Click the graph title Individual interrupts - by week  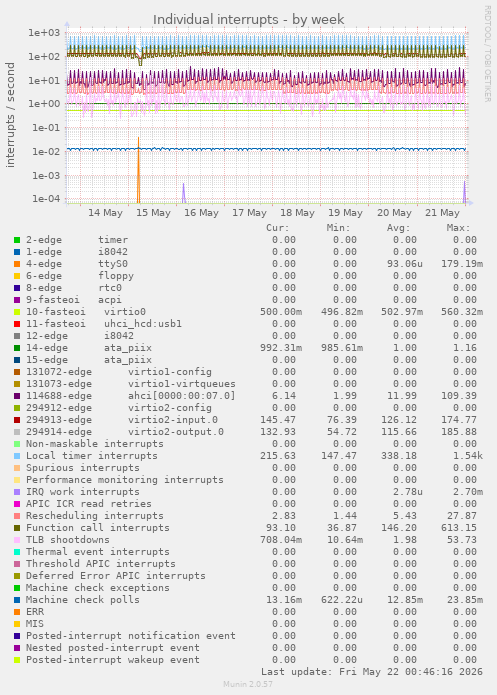pyautogui.click(x=249, y=20)
